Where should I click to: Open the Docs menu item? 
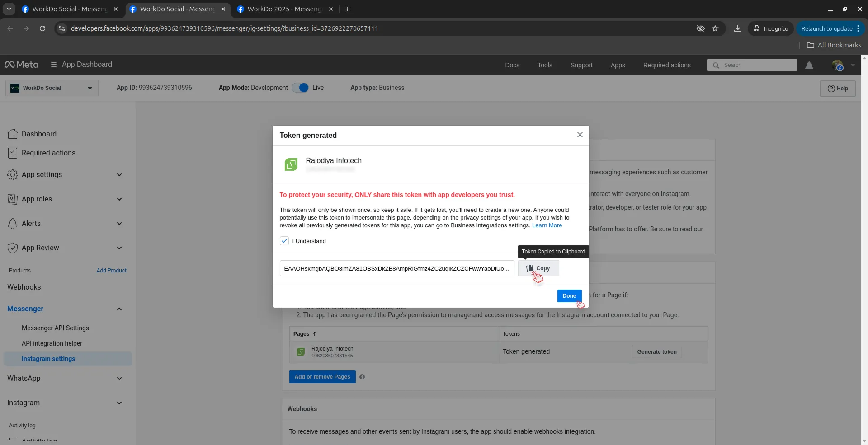[x=512, y=65]
